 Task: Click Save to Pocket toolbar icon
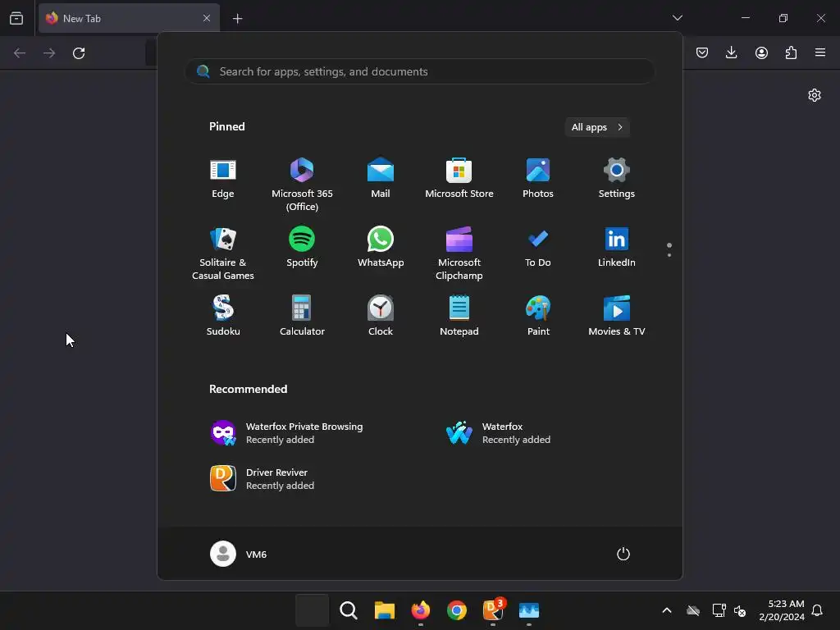tap(702, 52)
